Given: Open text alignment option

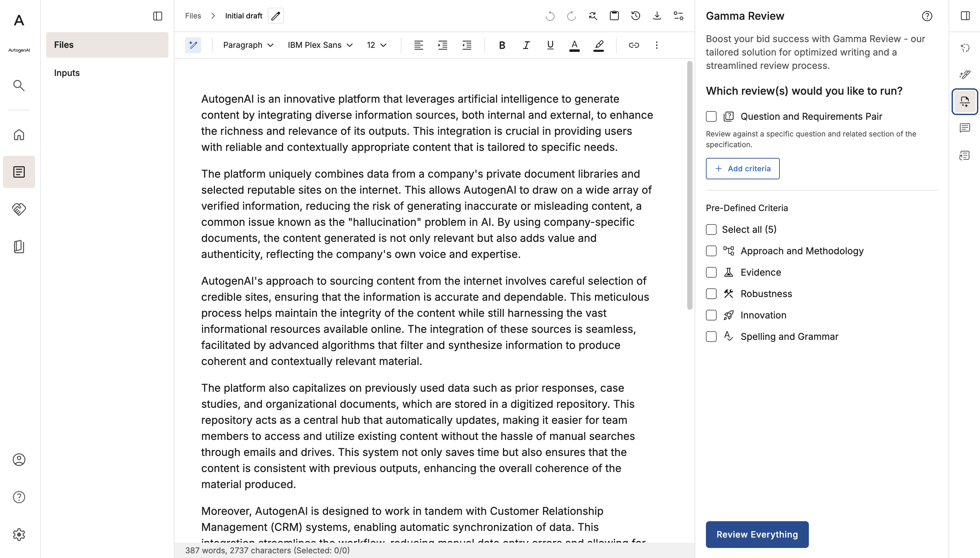Looking at the screenshot, I should coord(419,45).
